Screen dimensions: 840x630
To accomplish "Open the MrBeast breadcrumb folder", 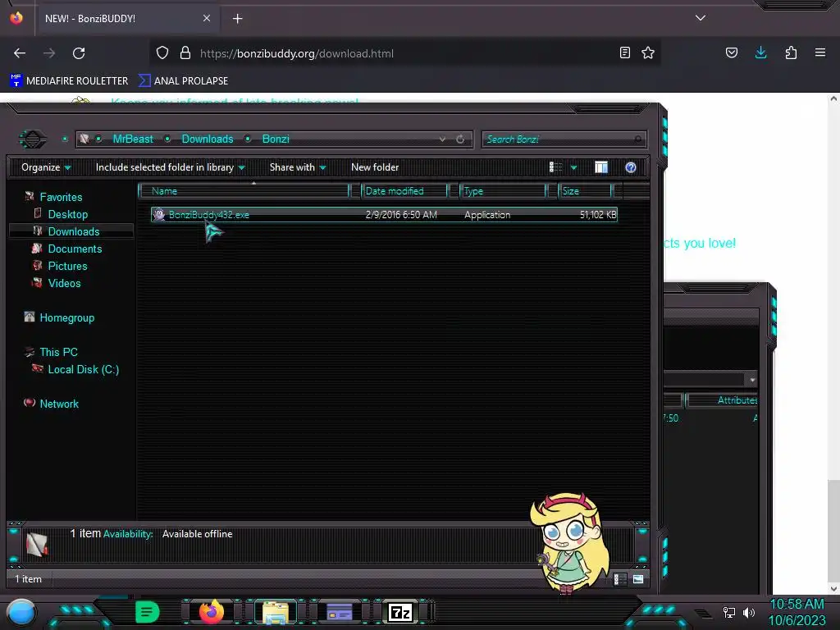I will (133, 139).
